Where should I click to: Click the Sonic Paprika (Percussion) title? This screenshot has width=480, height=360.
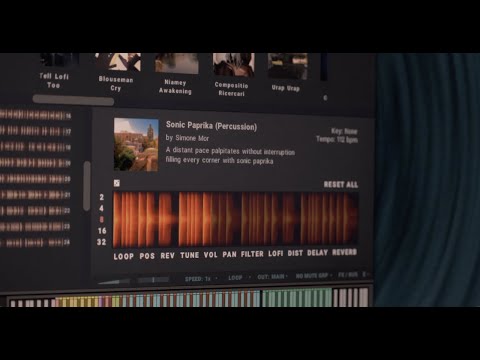[211, 126]
